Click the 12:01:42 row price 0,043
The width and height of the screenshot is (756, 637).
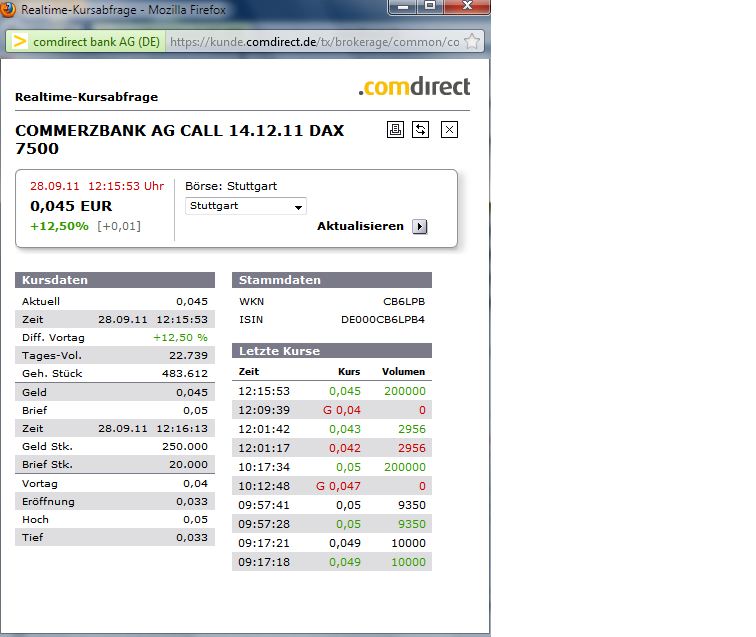[x=345, y=429]
